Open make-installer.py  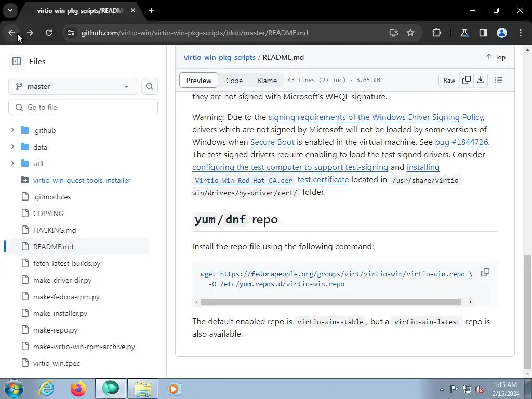click(x=60, y=313)
